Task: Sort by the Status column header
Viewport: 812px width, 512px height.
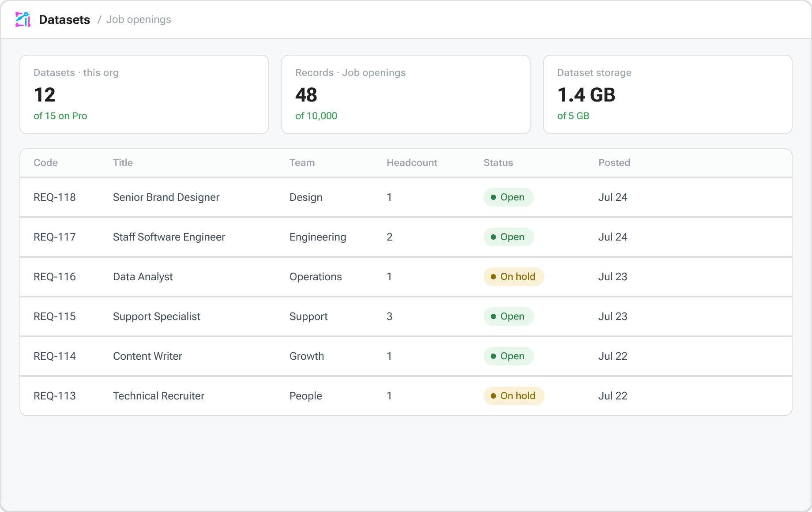Action: (498, 162)
